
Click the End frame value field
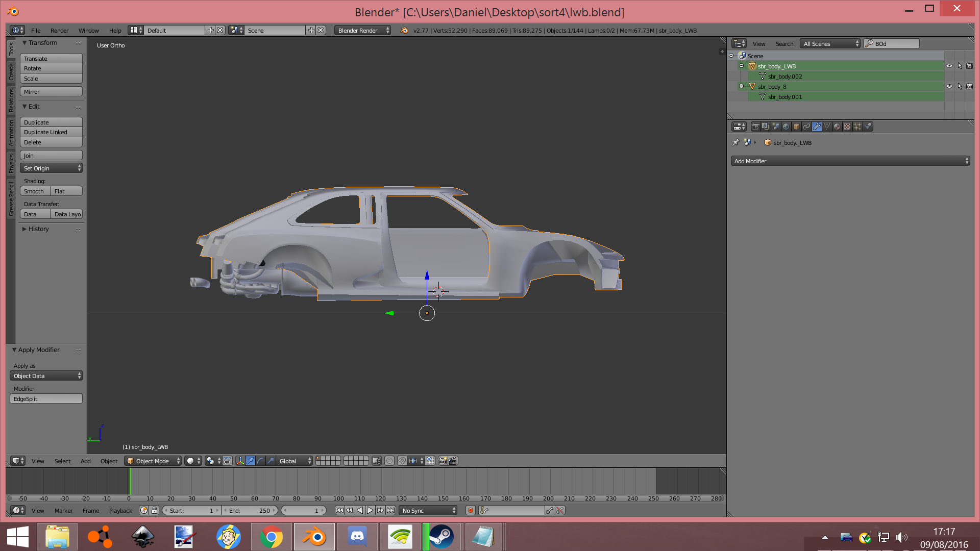[250, 510]
